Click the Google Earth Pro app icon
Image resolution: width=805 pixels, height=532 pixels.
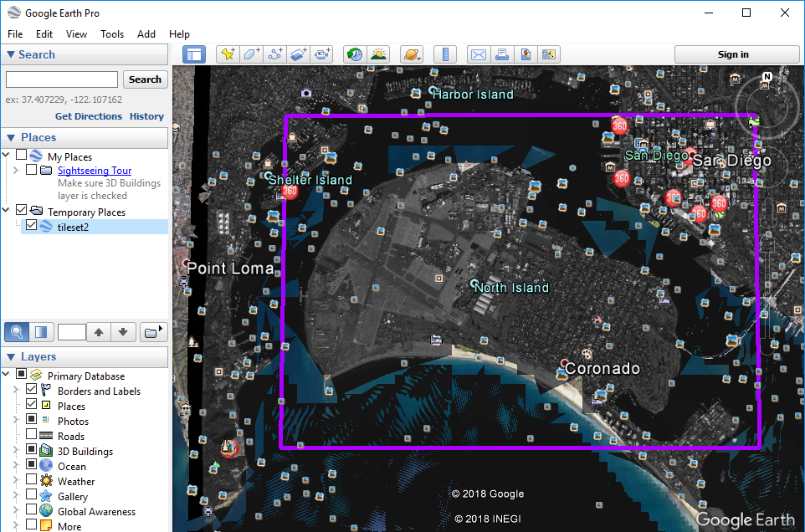14,13
